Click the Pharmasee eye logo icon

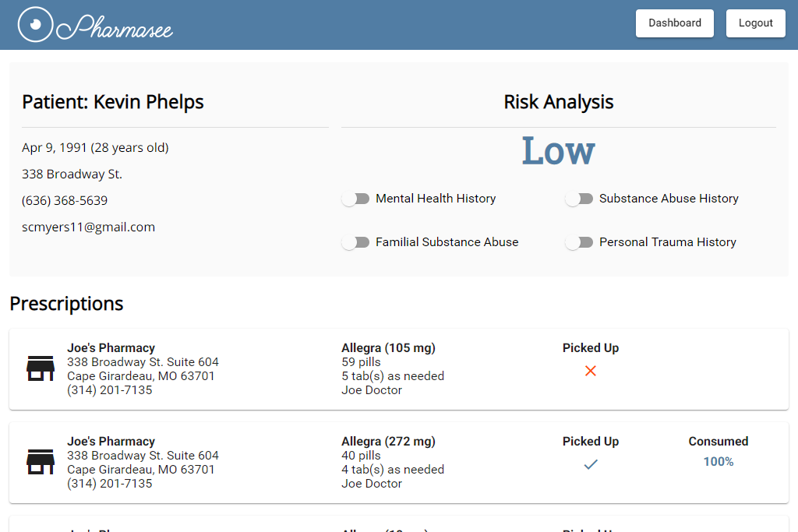click(35, 24)
